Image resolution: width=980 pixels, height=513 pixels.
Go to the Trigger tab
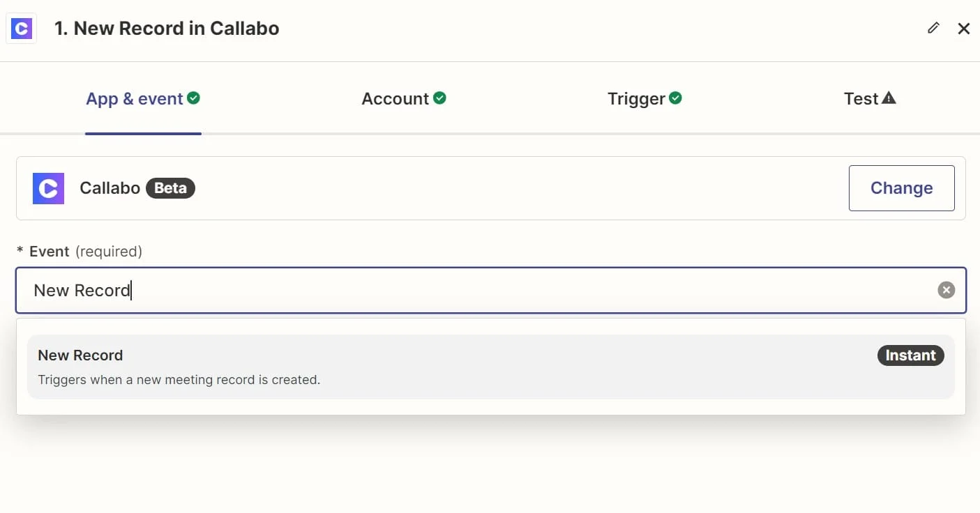[636, 99]
